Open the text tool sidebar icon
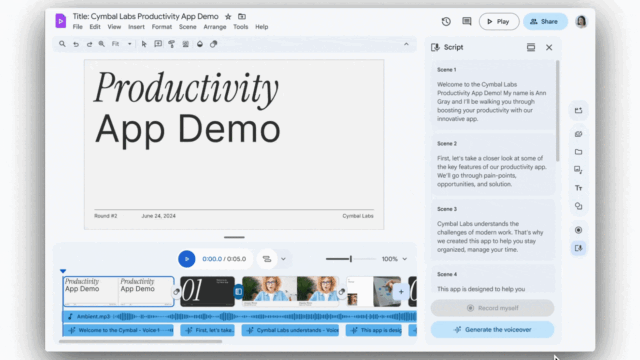The image size is (640, 360). [578, 188]
